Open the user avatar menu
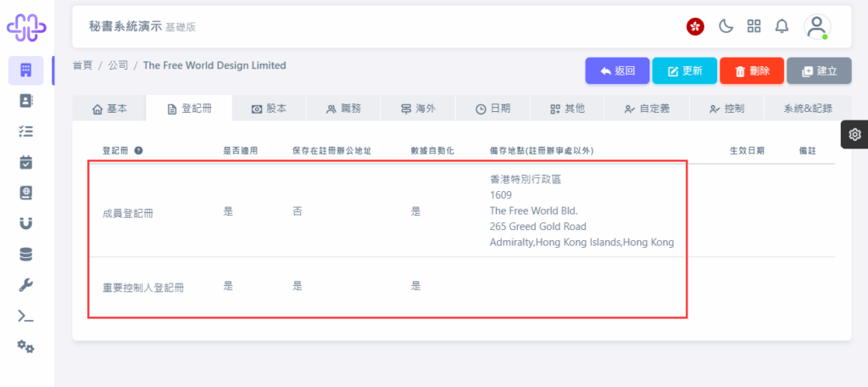Viewport: 868px width, 387px height. 817,26
